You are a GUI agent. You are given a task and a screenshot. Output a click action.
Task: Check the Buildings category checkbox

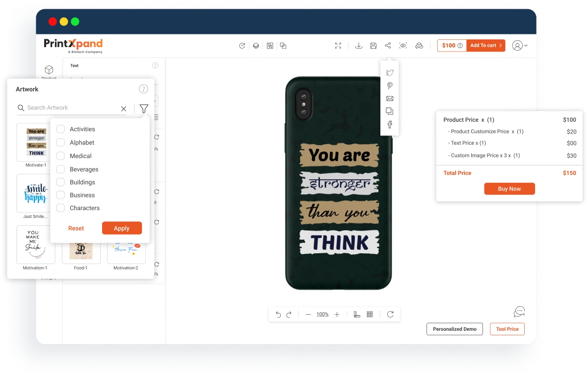(60, 182)
